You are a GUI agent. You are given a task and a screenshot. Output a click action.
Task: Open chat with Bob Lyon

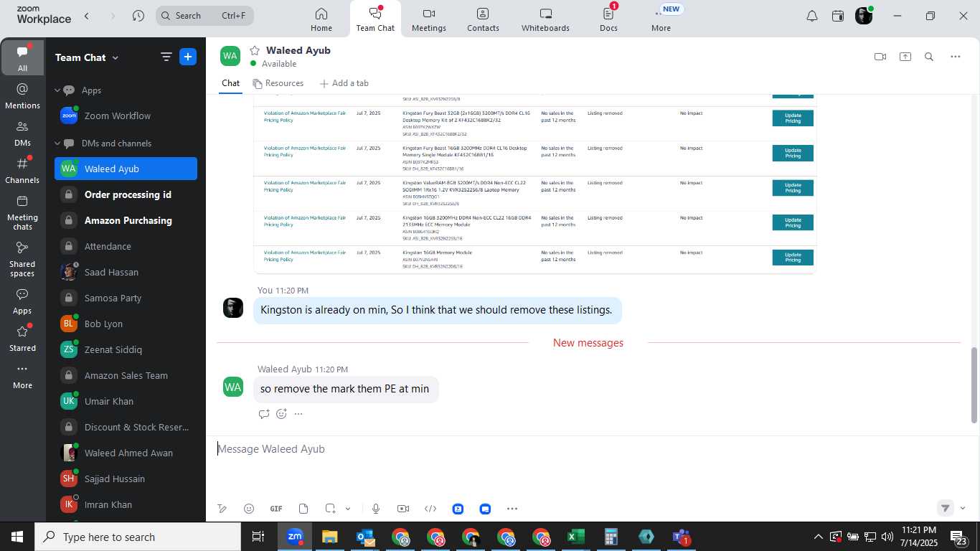[126, 324]
